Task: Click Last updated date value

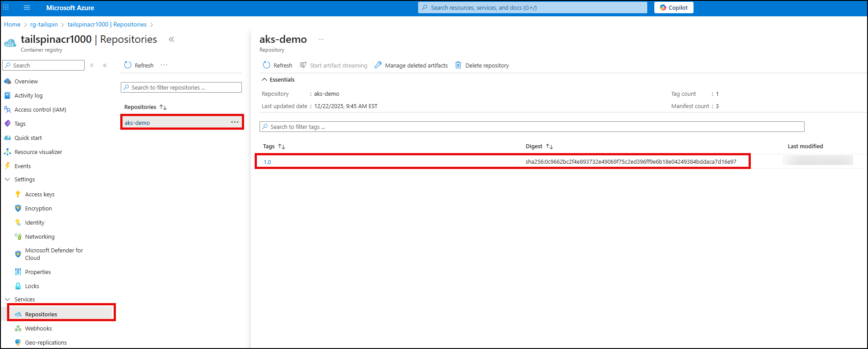Action: tap(345, 106)
